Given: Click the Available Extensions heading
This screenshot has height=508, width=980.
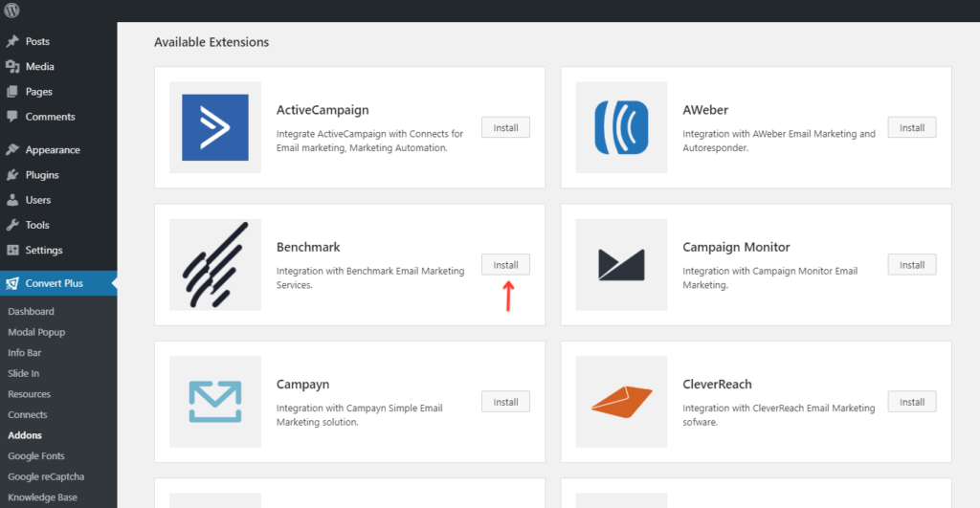Looking at the screenshot, I should [x=212, y=42].
